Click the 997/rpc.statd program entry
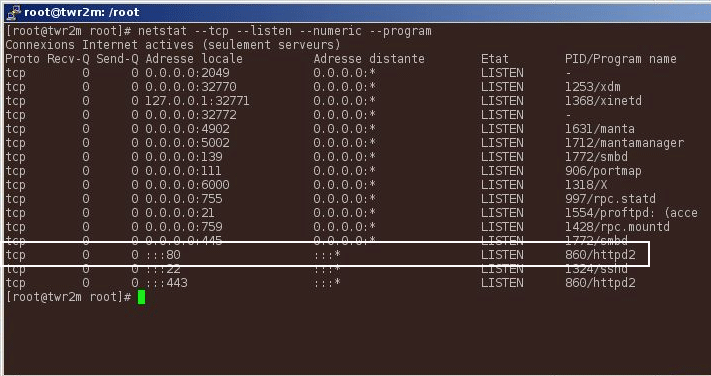 [610, 199]
